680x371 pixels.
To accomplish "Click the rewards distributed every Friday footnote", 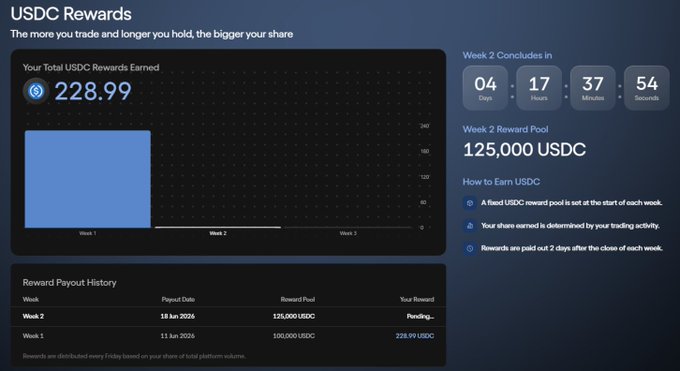I will (x=134, y=356).
